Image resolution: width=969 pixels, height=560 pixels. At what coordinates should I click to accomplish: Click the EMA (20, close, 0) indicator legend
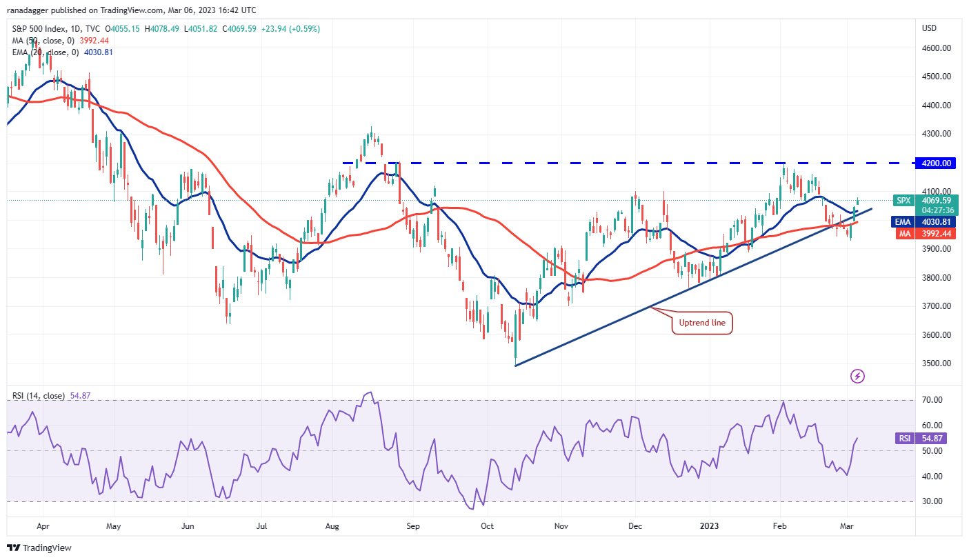tap(43, 51)
